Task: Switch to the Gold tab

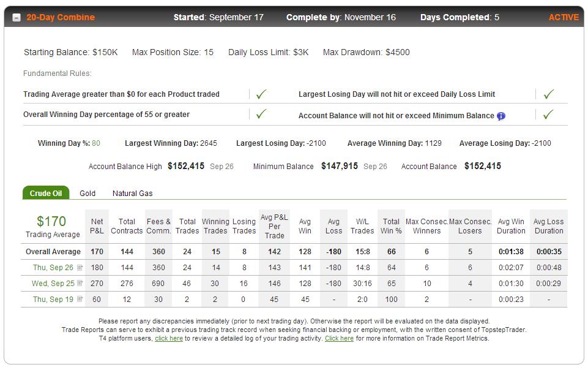Action: tap(87, 193)
